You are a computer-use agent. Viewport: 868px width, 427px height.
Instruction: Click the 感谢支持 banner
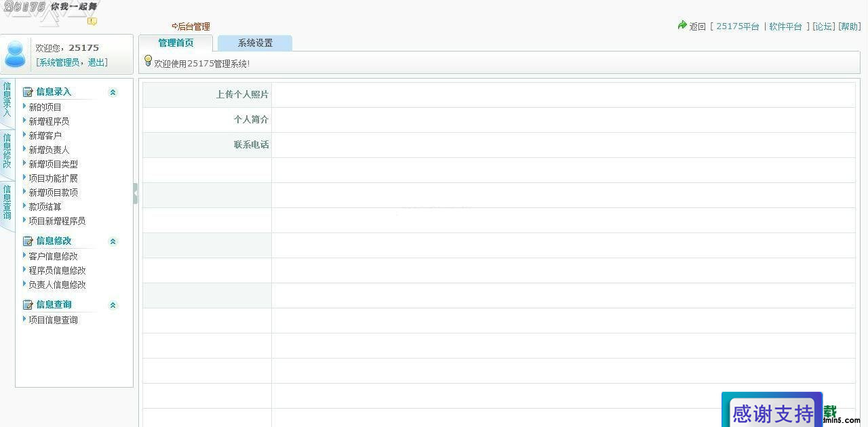click(772, 411)
